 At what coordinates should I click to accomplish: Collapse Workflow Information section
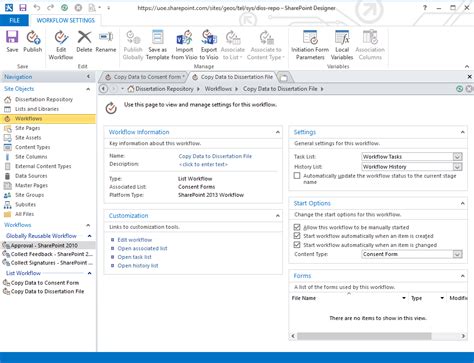coord(278,132)
